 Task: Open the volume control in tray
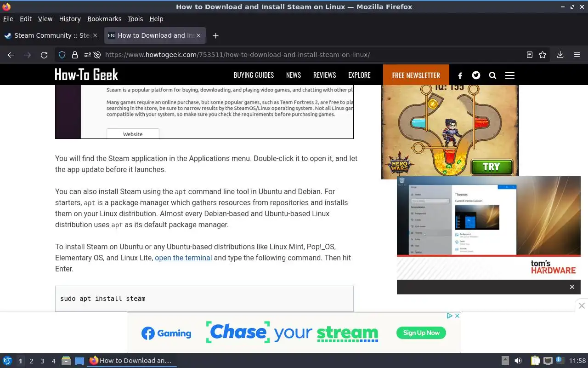518,361
